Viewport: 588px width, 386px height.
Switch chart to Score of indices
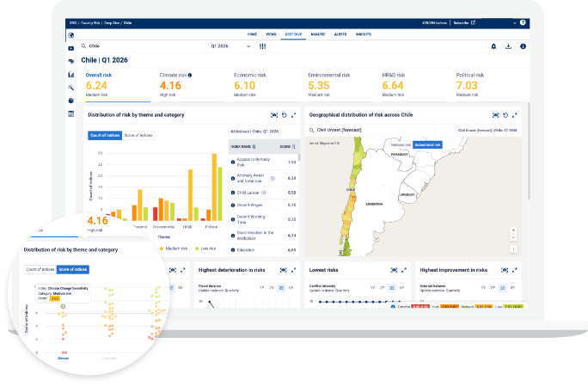click(138, 135)
